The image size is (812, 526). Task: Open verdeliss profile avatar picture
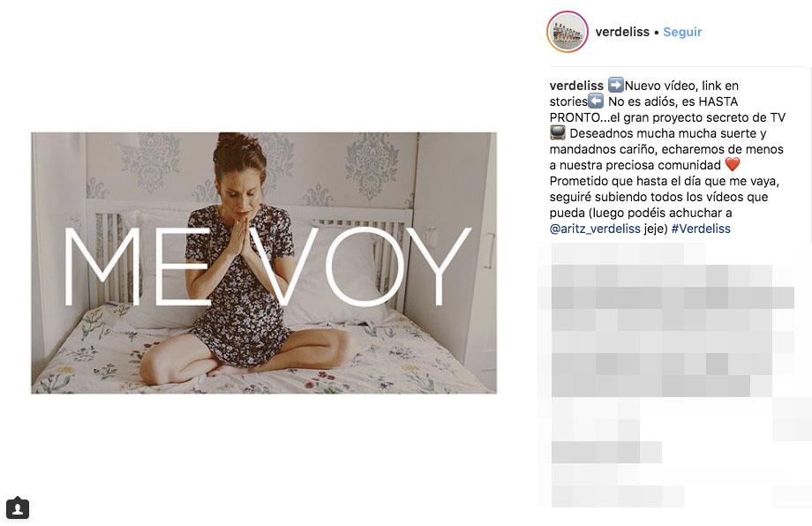tap(567, 32)
